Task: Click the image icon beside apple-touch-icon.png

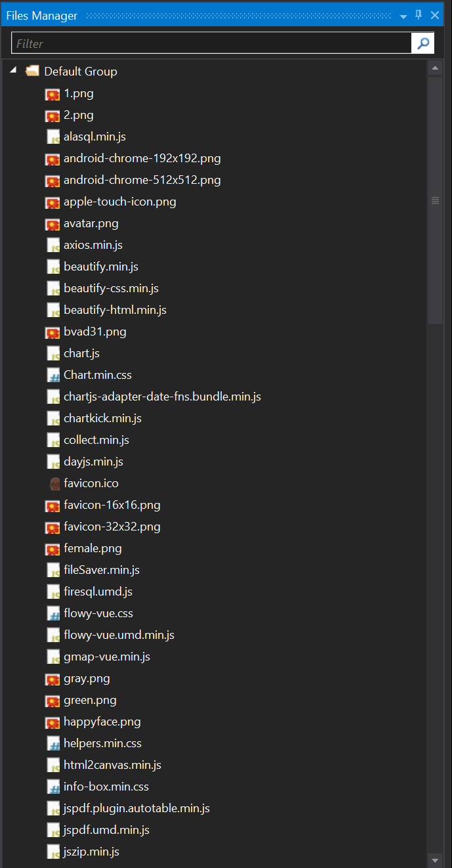Action: click(52, 202)
